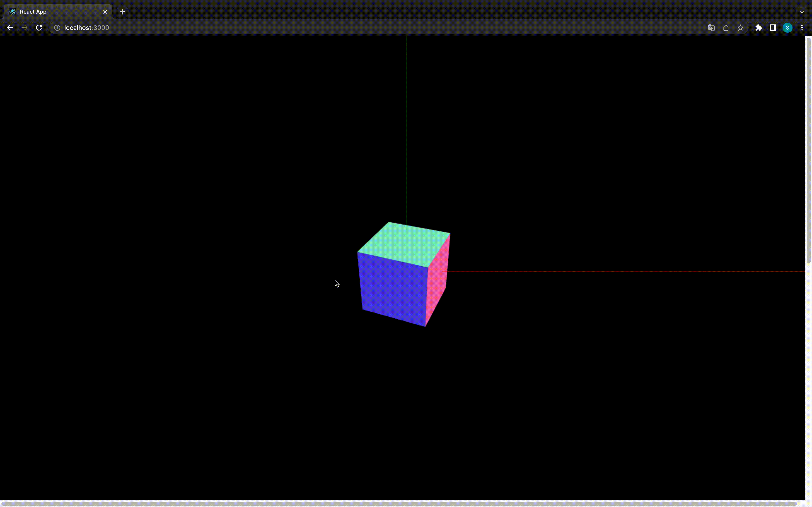Image resolution: width=812 pixels, height=507 pixels.
Task: Click the Share this page icon
Action: [725, 27]
